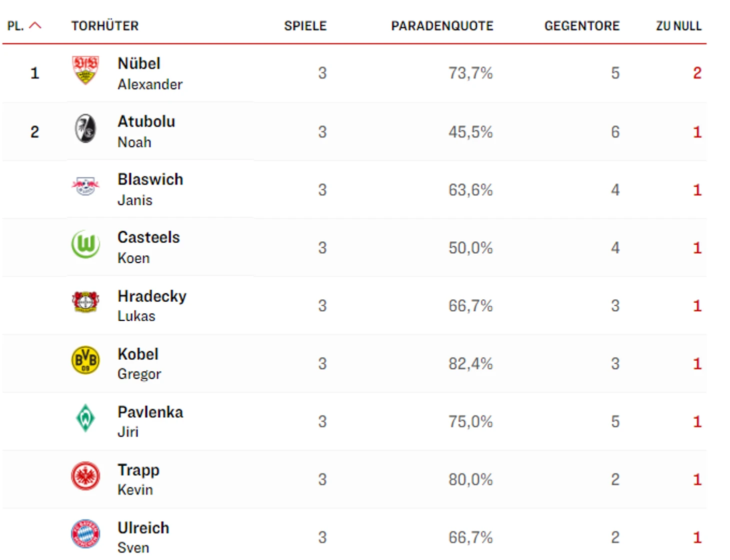Screen dimensions: 730x560
Task: Click the Werder Bremen diamond logo
Action: tap(85, 418)
